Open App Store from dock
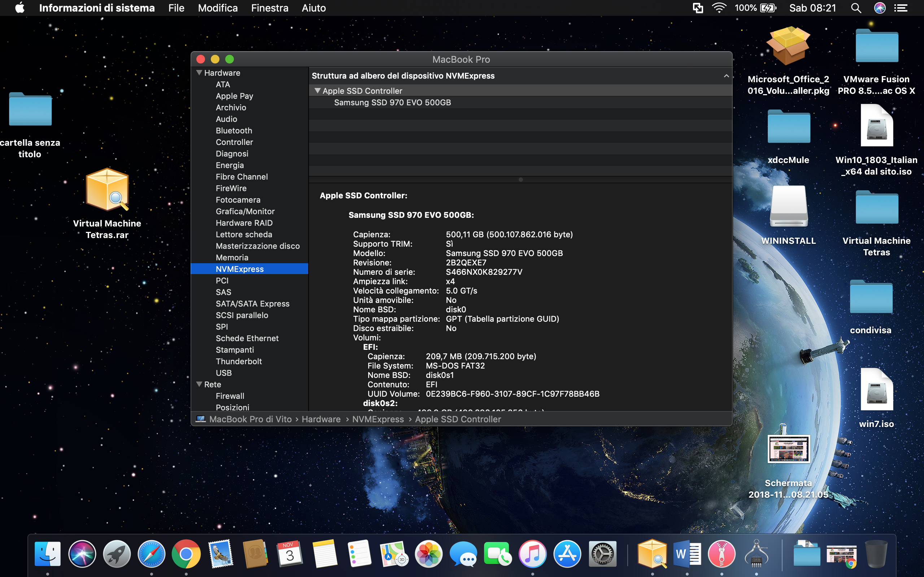Viewport: 924px width, 577px height. coord(569,554)
